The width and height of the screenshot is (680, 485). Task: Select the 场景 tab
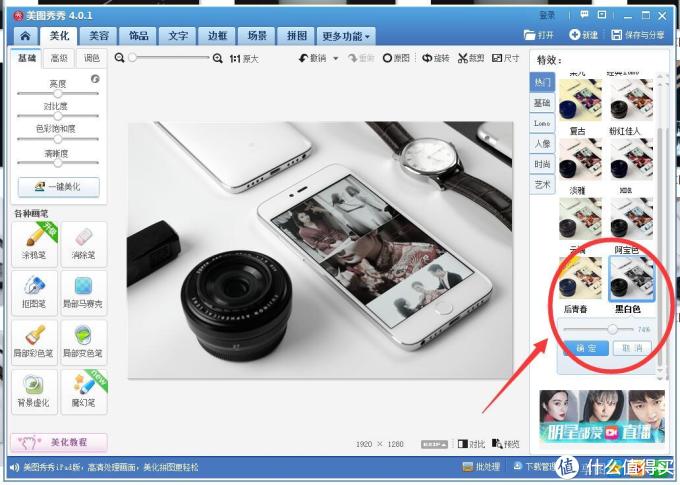coord(257,36)
